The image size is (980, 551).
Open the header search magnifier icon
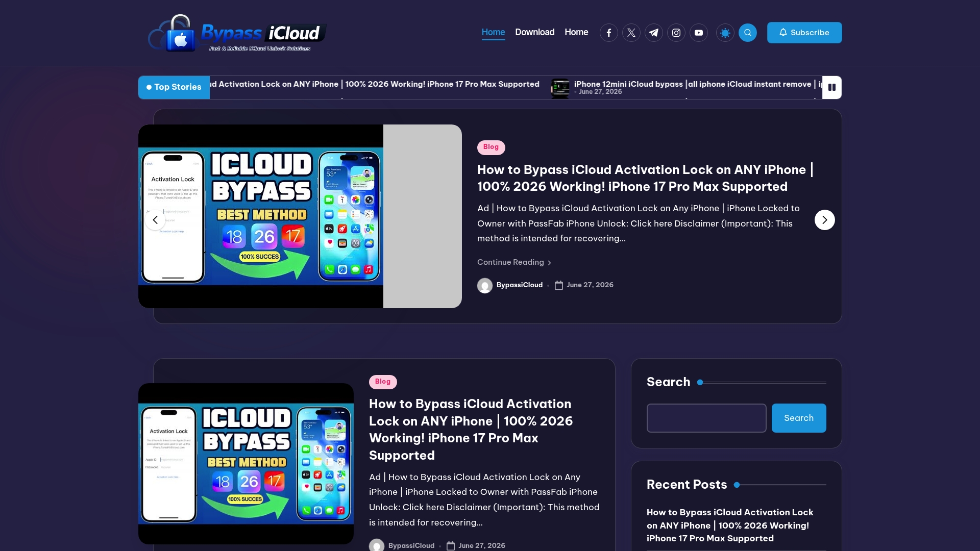pos(747,33)
